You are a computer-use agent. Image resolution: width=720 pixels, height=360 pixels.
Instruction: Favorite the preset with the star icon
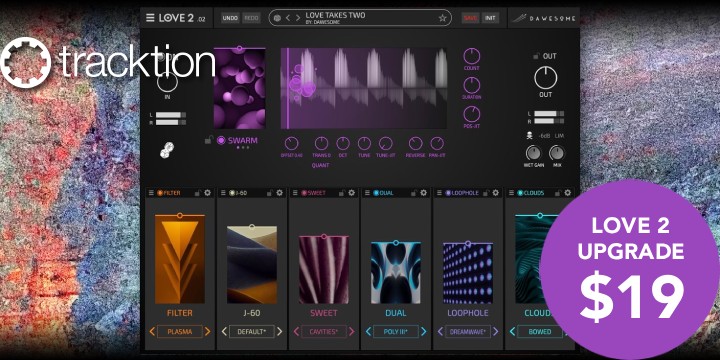coord(442,18)
